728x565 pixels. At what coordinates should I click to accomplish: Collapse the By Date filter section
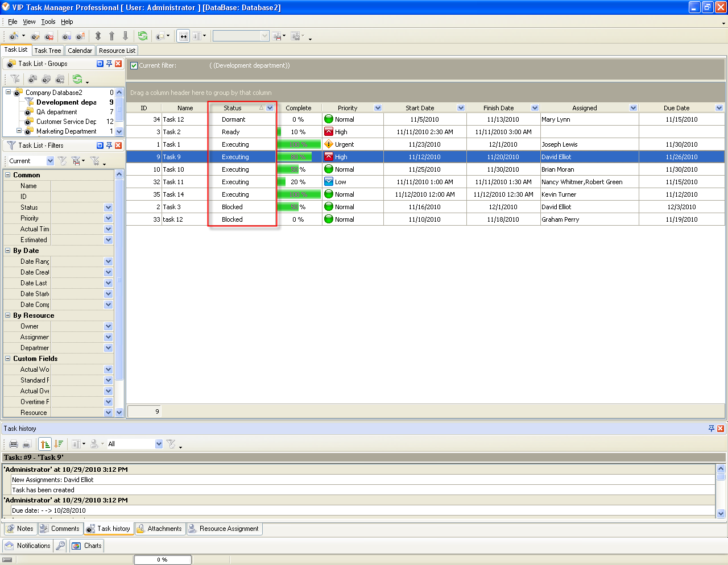[x=8, y=251]
